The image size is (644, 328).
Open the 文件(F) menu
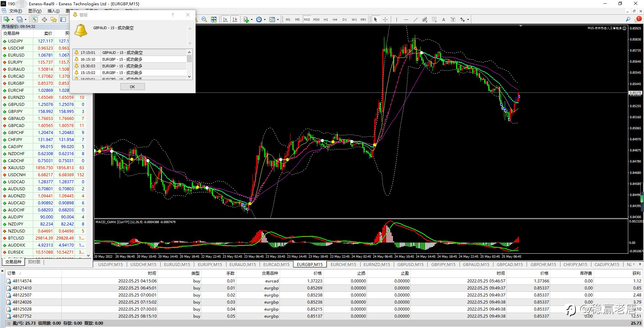[x=15, y=11]
